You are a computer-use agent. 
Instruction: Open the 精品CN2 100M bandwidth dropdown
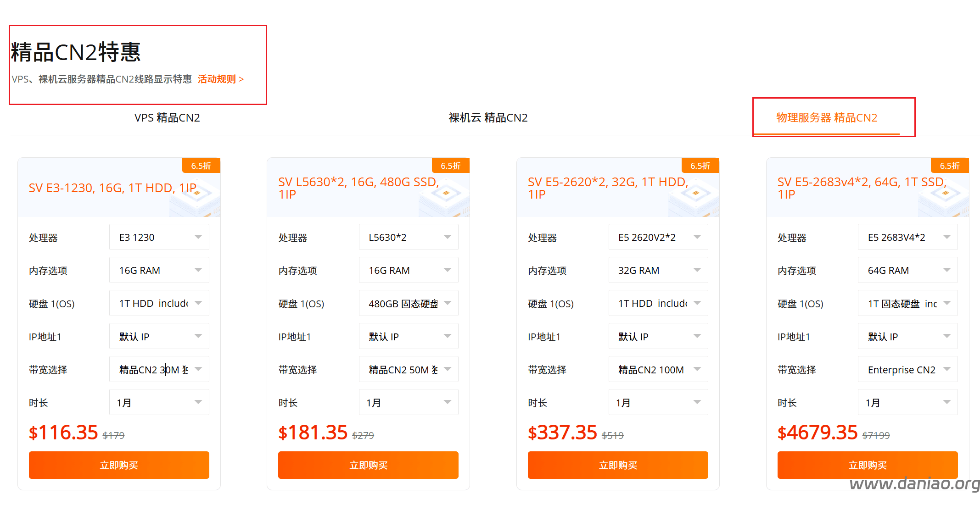[x=658, y=369]
